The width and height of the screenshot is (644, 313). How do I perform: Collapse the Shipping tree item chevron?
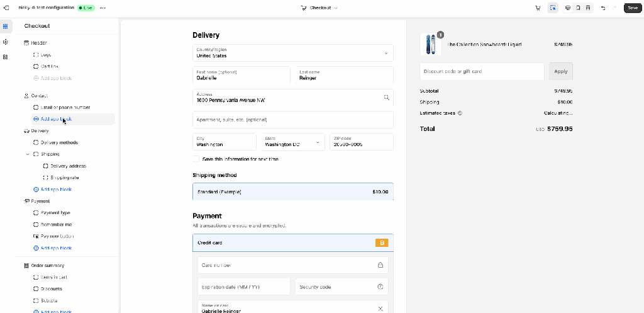click(x=28, y=154)
